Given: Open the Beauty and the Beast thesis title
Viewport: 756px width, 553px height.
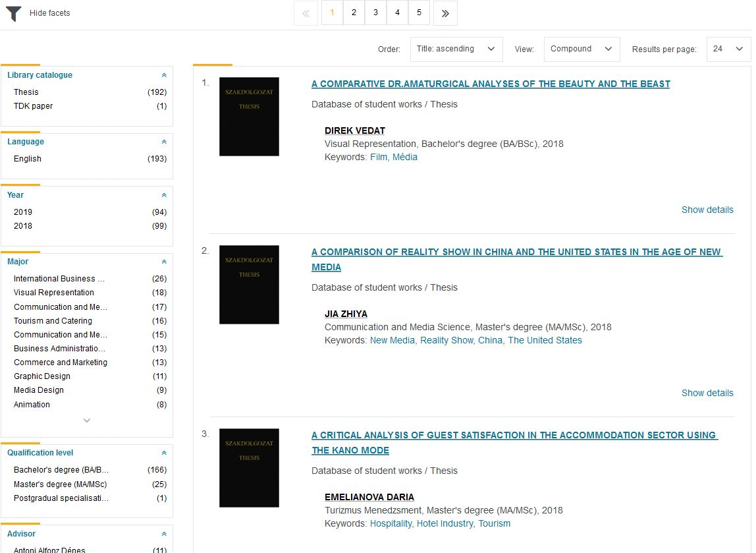Looking at the screenshot, I should click(491, 84).
